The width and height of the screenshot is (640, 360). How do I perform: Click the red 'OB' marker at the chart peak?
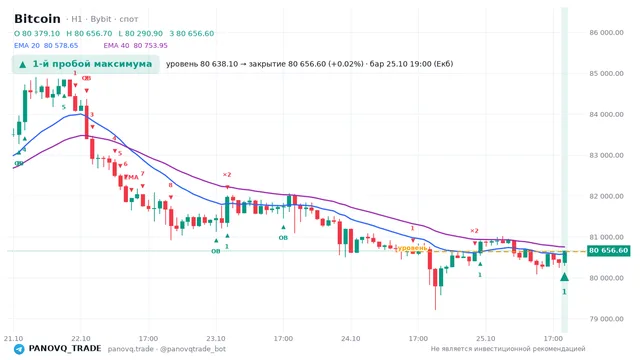86,78
